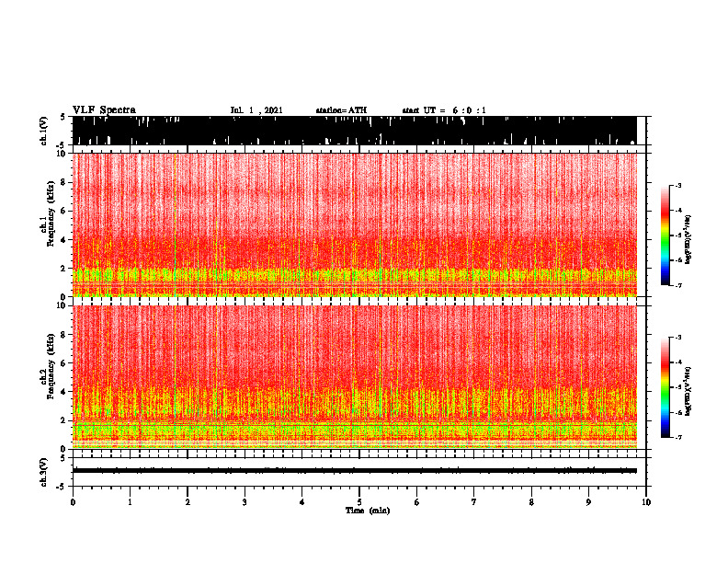
Task: Click the "station=ATH" header label
Action: point(341,110)
